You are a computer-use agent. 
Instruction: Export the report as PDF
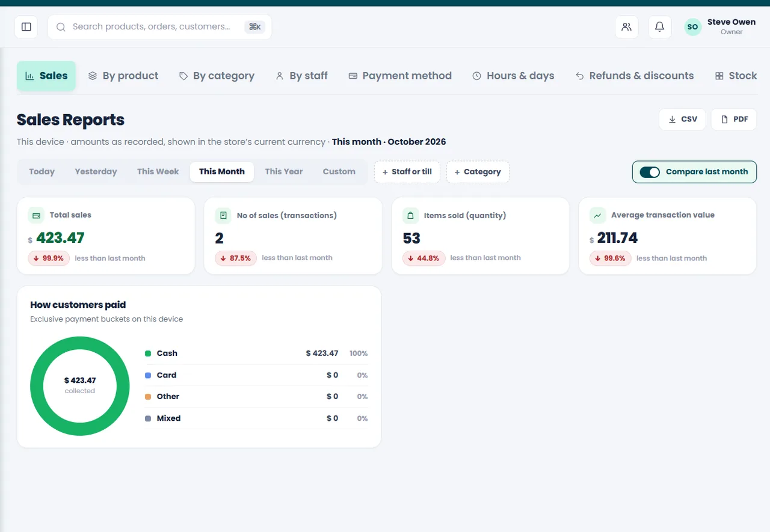(734, 120)
